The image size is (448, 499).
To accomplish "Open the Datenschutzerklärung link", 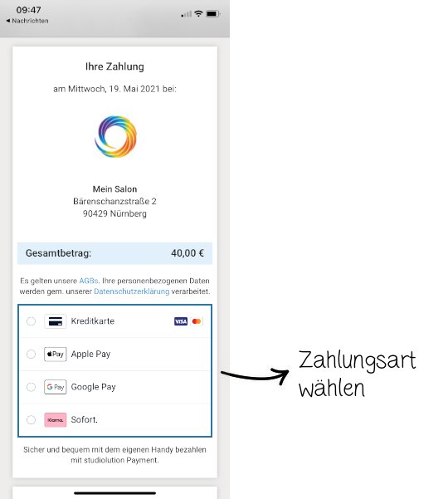I will coord(132,291).
